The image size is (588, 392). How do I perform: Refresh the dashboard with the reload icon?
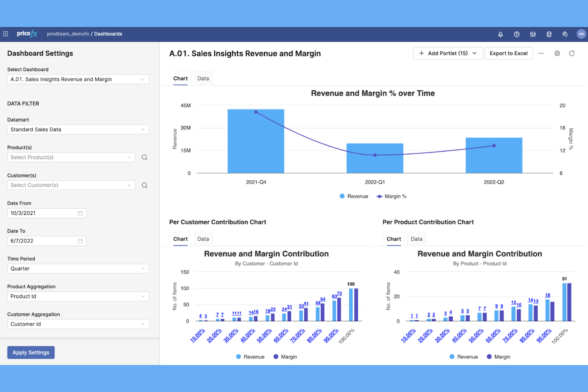[x=572, y=53]
